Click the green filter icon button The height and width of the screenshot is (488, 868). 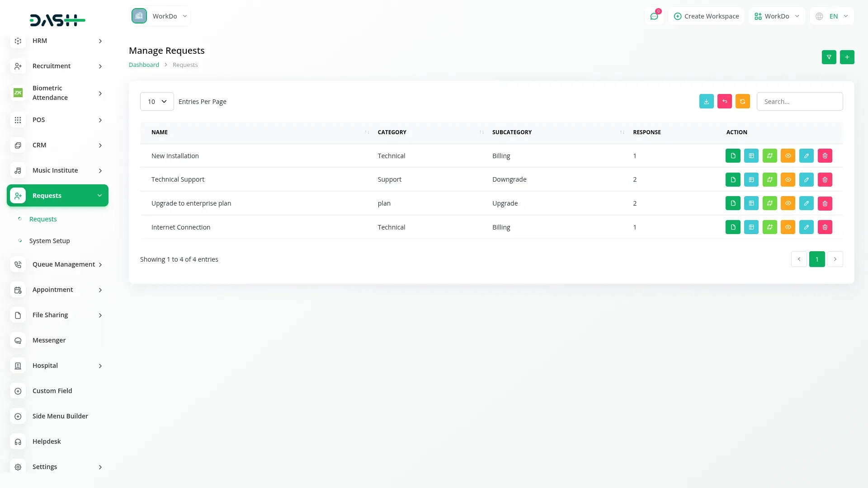coord(829,57)
